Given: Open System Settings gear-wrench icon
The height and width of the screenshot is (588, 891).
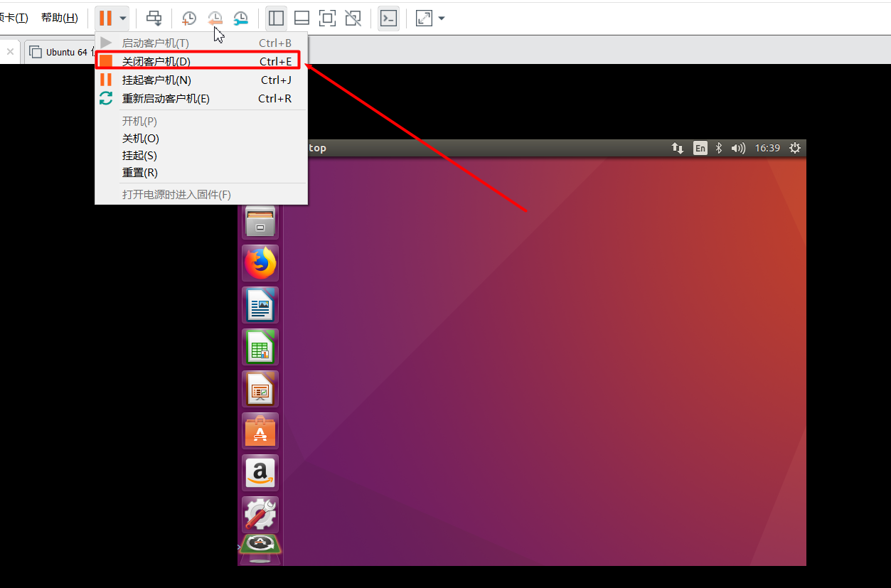Looking at the screenshot, I should [x=260, y=515].
